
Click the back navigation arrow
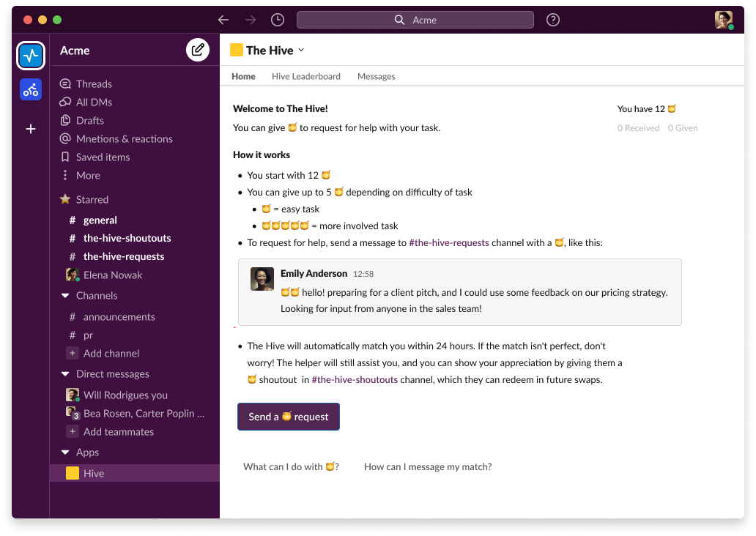223,20
